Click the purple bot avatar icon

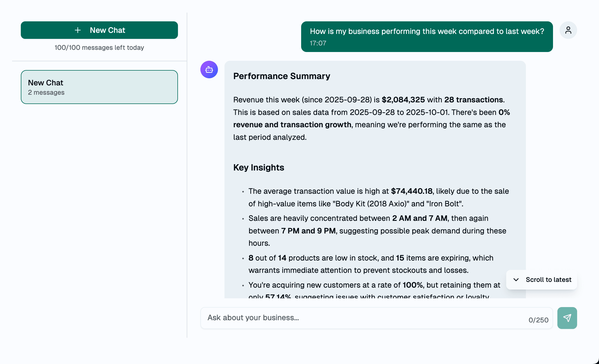[x=209, y=70]
